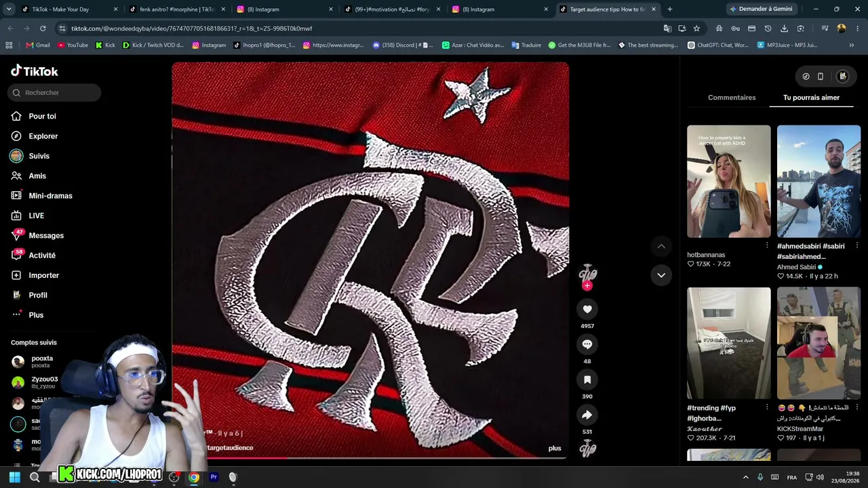Screen dimensions: 868x488
Task: Open Adobe Premiere Pro from the taskbar
Action: pos(214,477)
